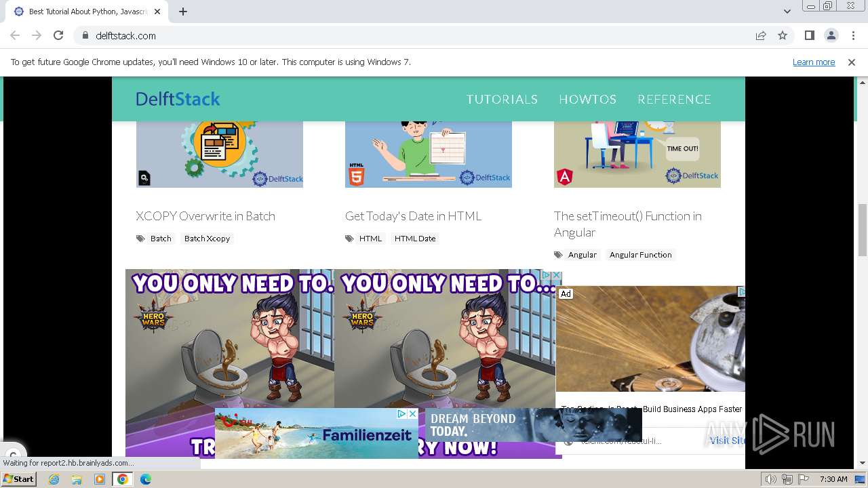The height and width of the screenshot is (488, 868).
Task: Open the Learn more link
Action: 814,62
